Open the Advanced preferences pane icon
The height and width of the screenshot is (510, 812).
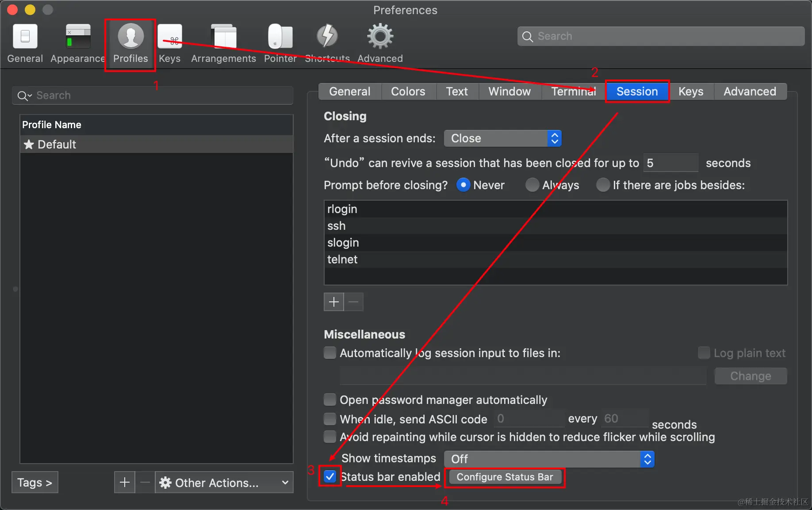click(380, 36)
